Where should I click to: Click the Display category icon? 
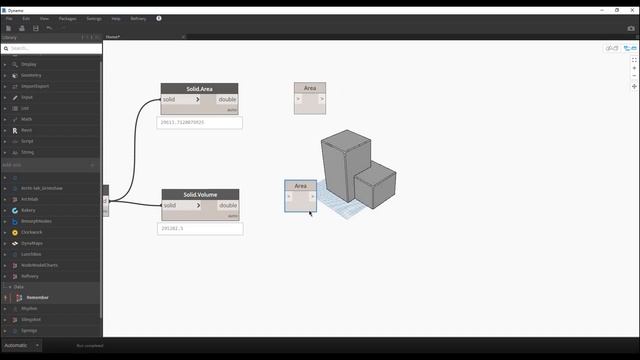pos(15,64)
